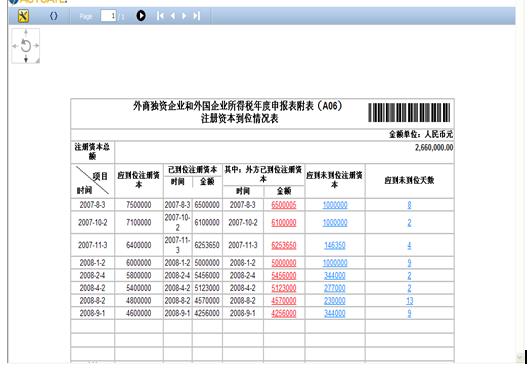Screen dimensions: 532x374
Task: Click the pan down arrow in navigator
Action: pyautogui.click(x=26, y=59)
